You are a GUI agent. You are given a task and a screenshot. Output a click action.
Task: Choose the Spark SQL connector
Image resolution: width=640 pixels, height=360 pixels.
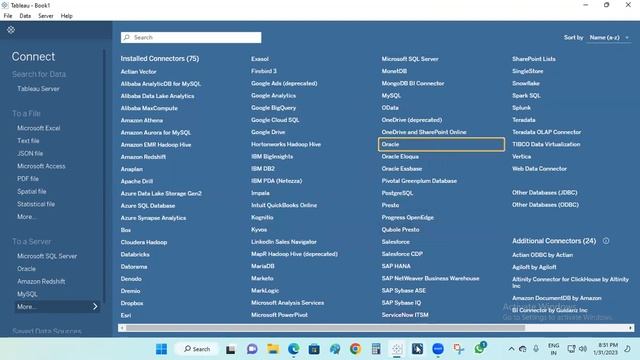[x=526, y=96]
